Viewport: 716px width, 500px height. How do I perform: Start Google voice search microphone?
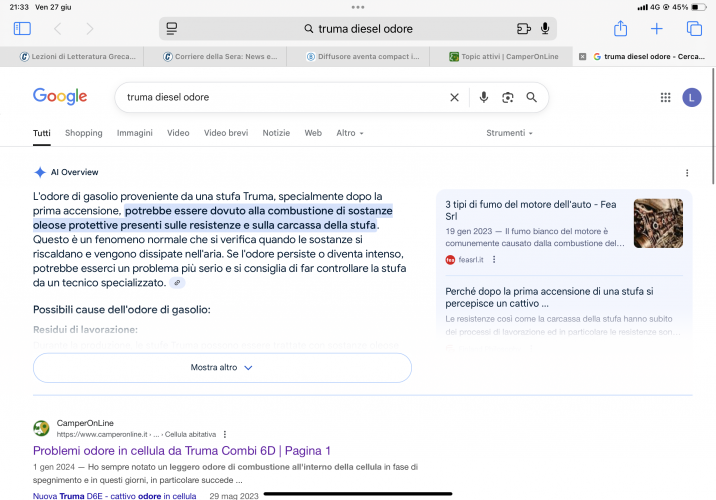(x=483, y=97)
